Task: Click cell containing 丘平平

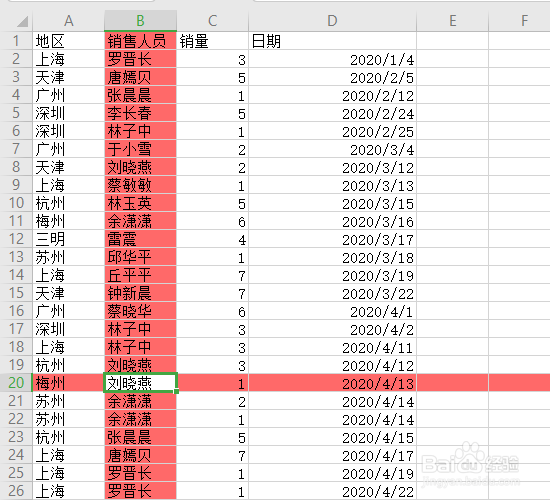Action: (140, 275)
